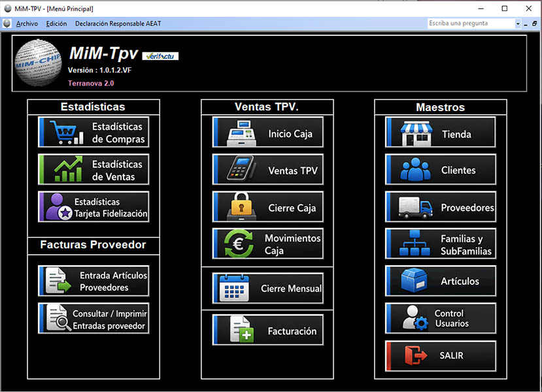Screen dimensions: 542x392
Task: Open the Tienda label
Action: 456,134
